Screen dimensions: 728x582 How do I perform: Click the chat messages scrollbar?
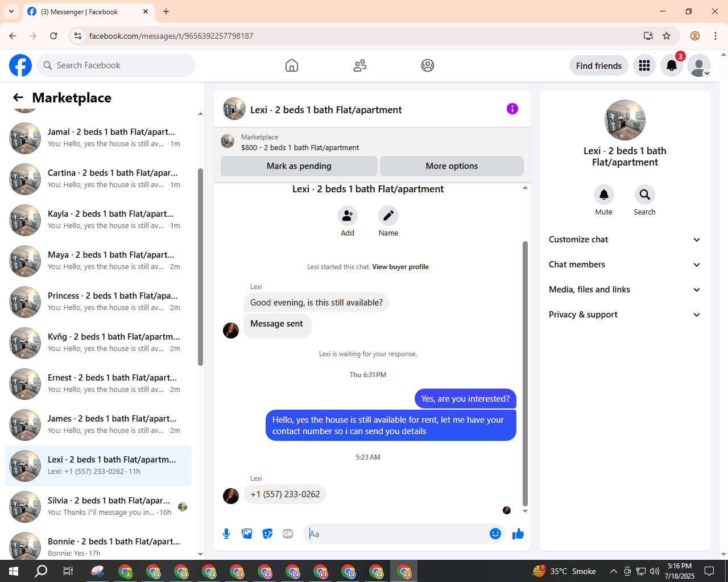525,373
